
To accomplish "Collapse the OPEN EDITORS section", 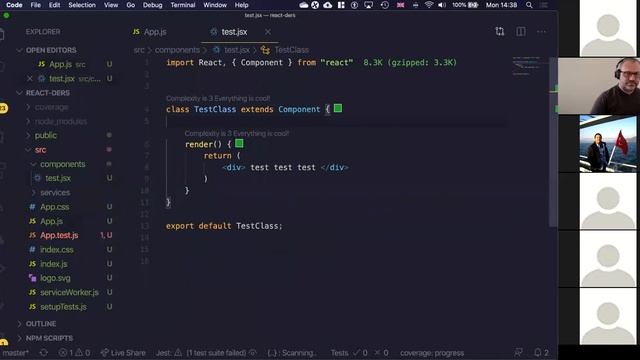I will pyautogui.click(x=51, y=50).
